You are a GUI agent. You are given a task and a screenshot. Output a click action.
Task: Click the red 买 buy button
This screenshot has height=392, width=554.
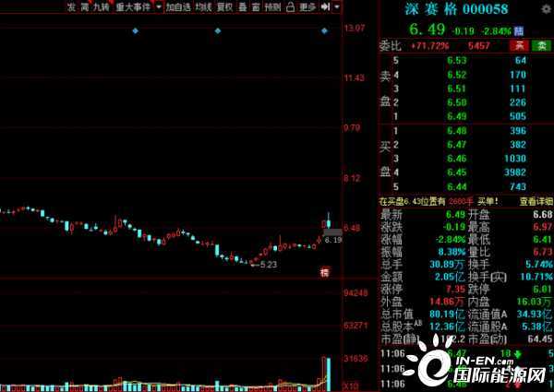521,44
